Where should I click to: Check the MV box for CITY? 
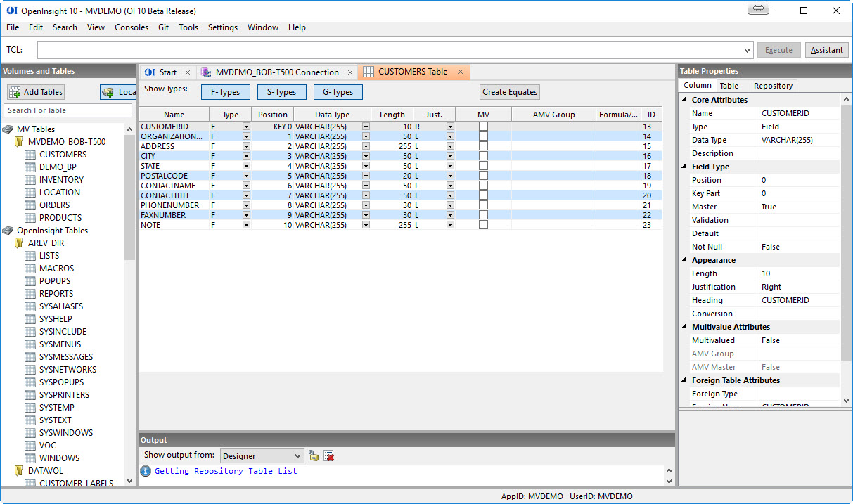tap(483, 156)
